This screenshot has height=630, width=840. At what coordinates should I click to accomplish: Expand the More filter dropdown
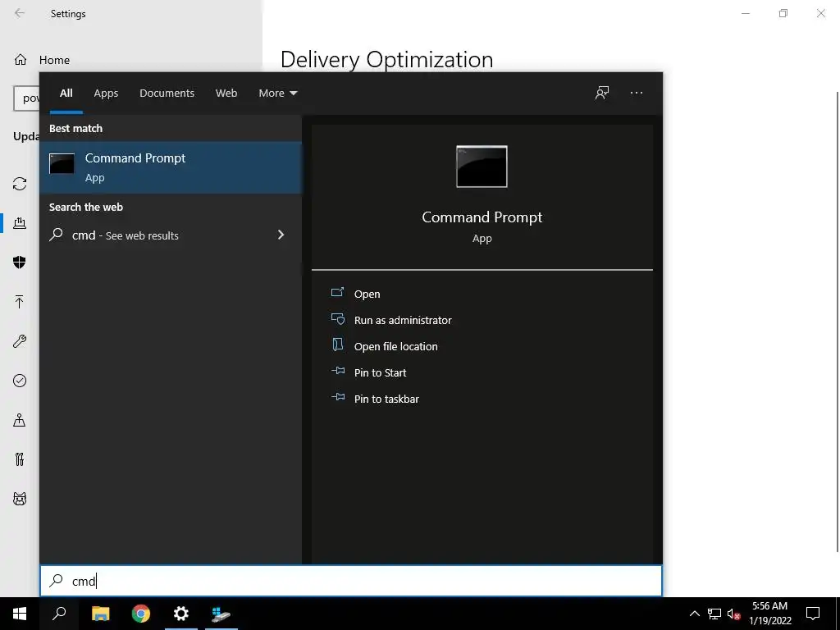[x=277, y=93]
